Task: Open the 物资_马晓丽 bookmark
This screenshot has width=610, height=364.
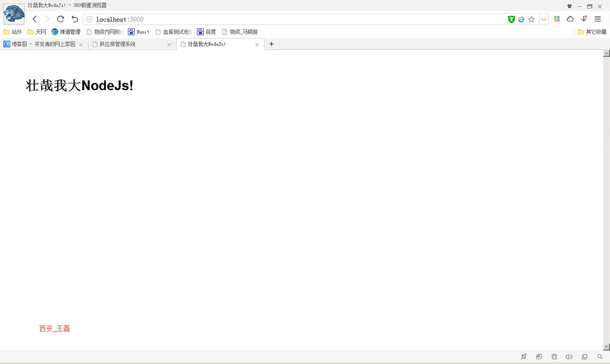Action: click(x=240, y=32)
